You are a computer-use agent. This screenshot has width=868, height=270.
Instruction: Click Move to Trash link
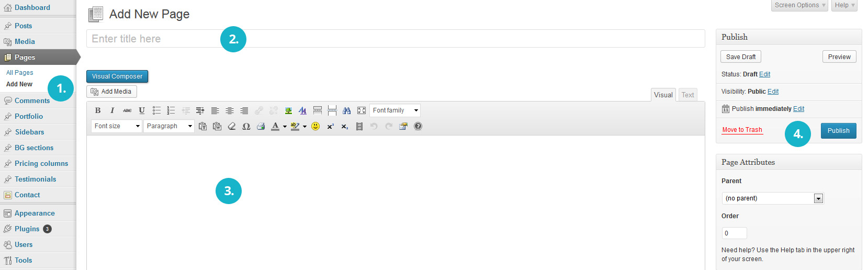(x=742, y=130)
